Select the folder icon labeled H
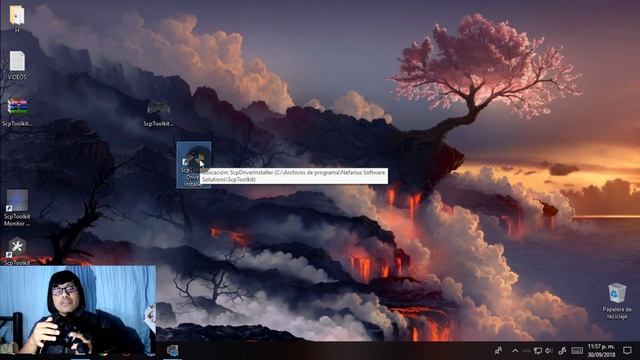Image resolution: width=640 pixels, height=360 pixels. (x=17, y=18)
